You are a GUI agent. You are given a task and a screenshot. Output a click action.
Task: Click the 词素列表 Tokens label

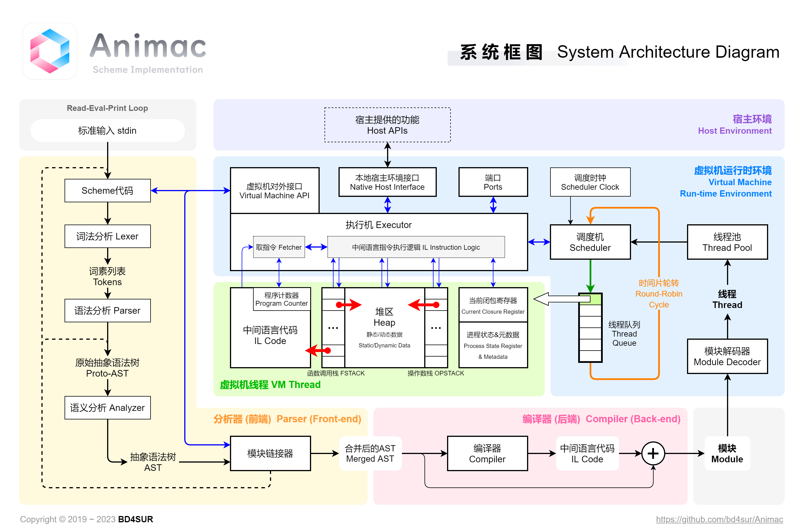click(107, 276)
